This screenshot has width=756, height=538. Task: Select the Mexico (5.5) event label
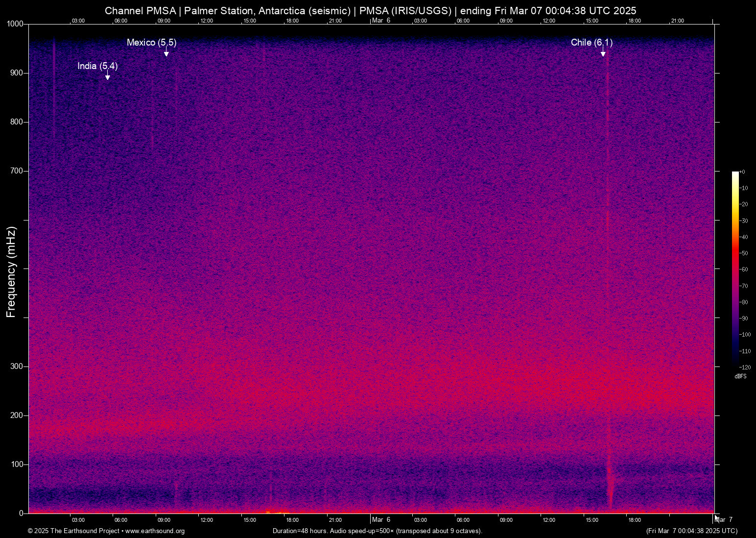[152, 43]
